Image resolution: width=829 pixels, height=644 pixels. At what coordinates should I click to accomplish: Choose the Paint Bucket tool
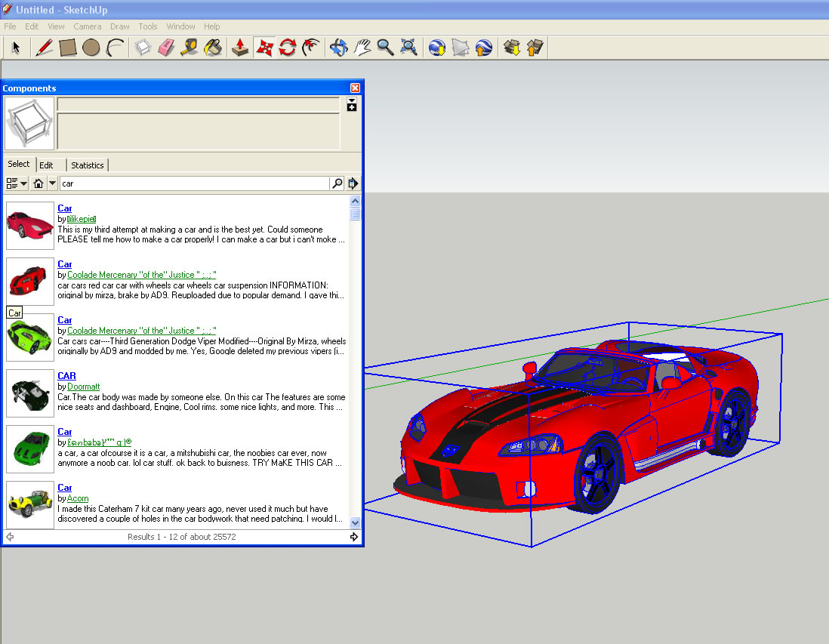(214, 48)
